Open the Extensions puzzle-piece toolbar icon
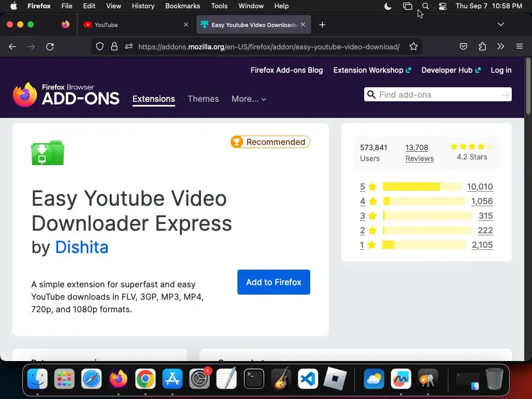This screenshot has width=532, height=399. click(x=482, y=46)
